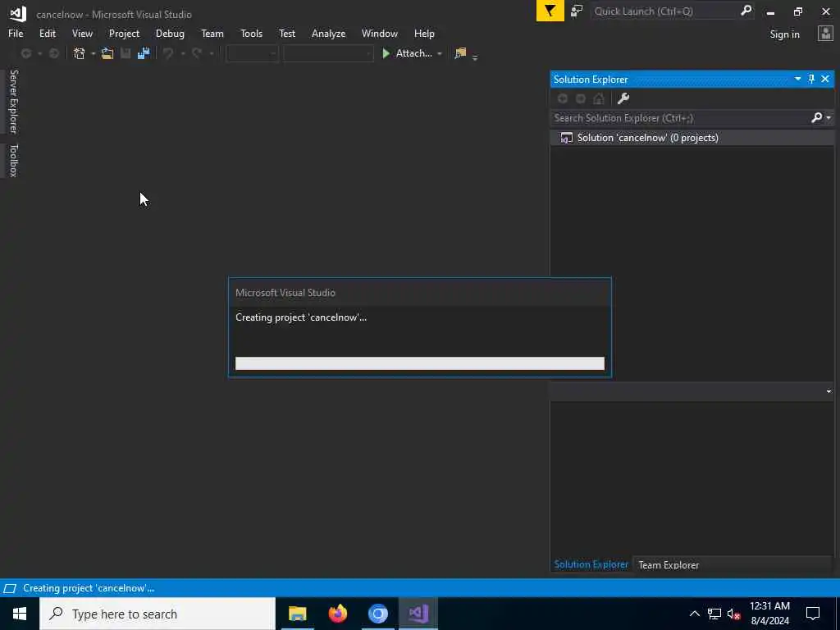Open the Project menu
The width and height of the screenshot is (840, 630).
124,33
